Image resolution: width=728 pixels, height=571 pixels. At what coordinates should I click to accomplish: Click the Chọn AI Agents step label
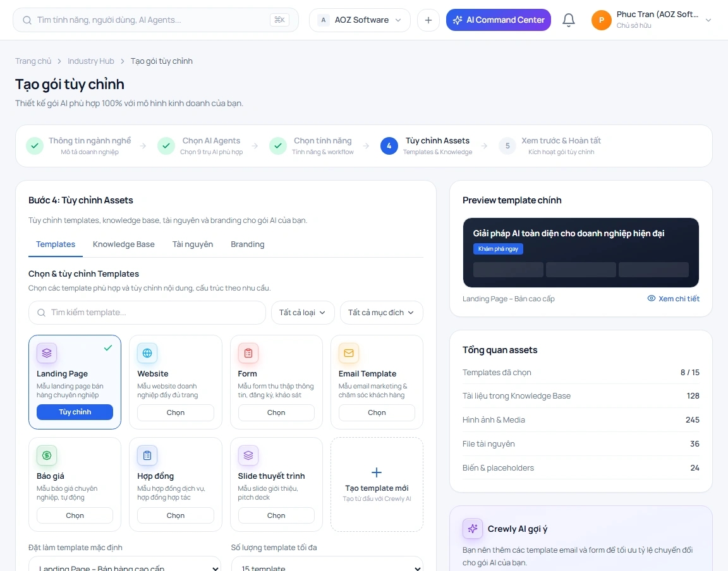[211, 141]
